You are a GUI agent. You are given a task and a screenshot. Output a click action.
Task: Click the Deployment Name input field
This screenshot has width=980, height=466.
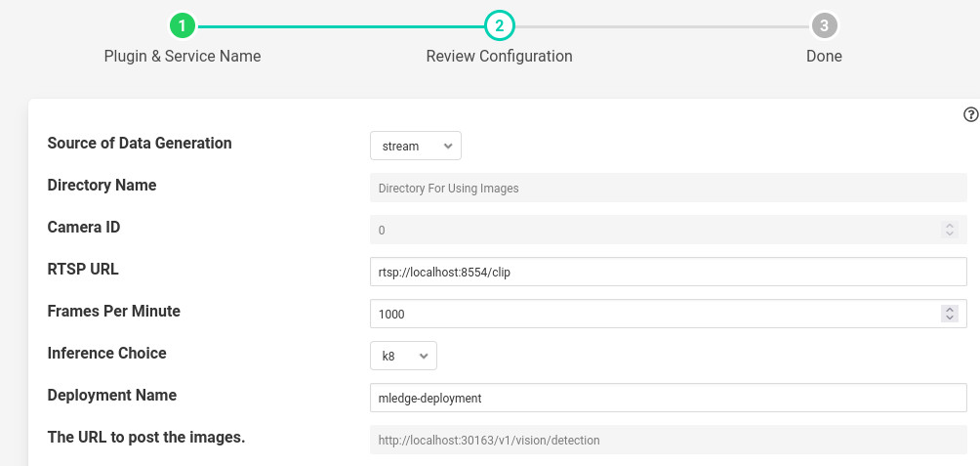pos(668,398)
